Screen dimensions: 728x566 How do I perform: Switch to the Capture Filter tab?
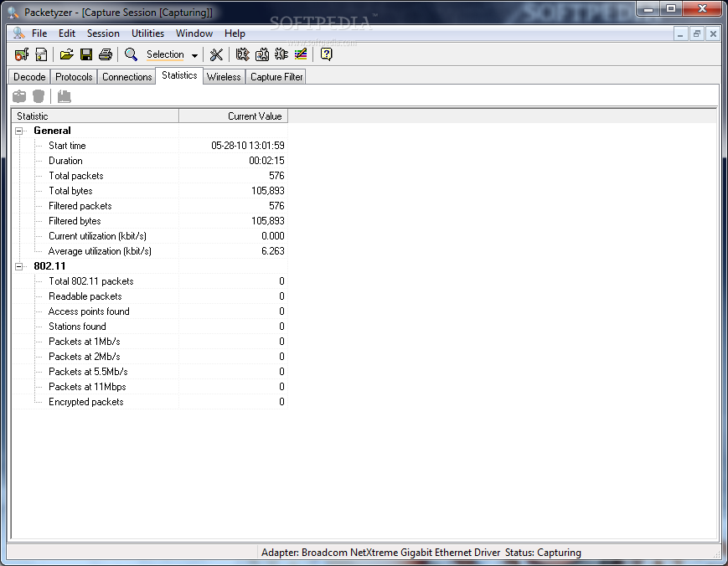point(276,77)
